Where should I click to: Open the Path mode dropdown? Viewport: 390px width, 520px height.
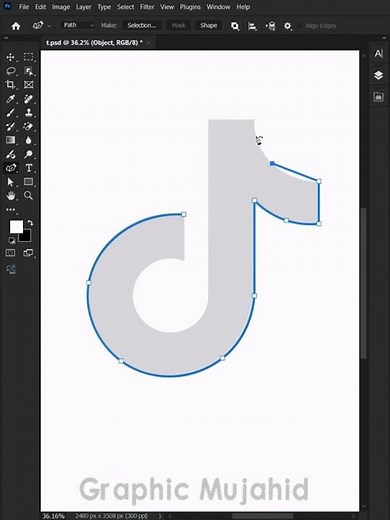coord(78,25)
